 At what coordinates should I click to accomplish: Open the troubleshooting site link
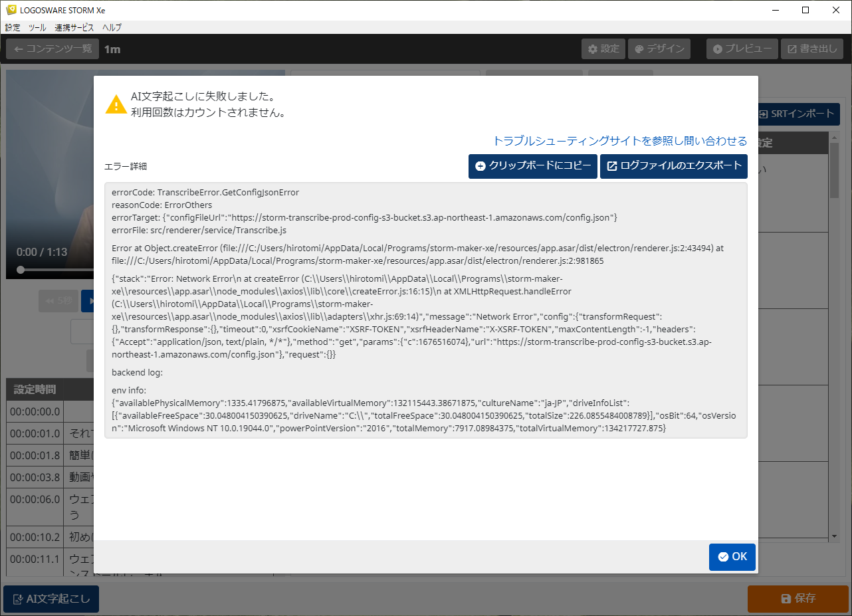(619, 141)
